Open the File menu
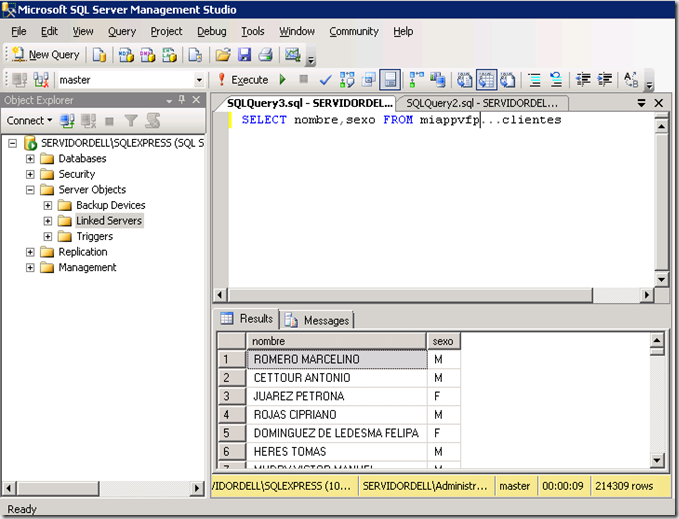The width and height of the screenshot is (679, 519). click(x=19, y=32)
